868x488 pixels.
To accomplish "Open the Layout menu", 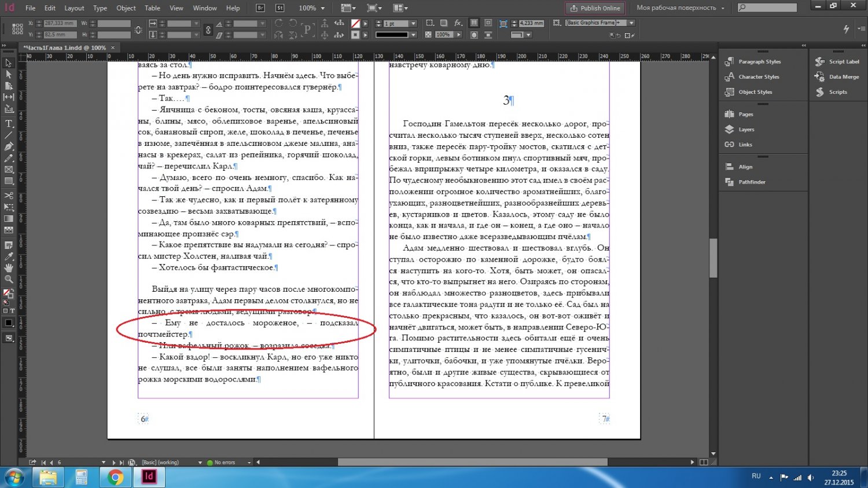I will click(x=74, y=8).
